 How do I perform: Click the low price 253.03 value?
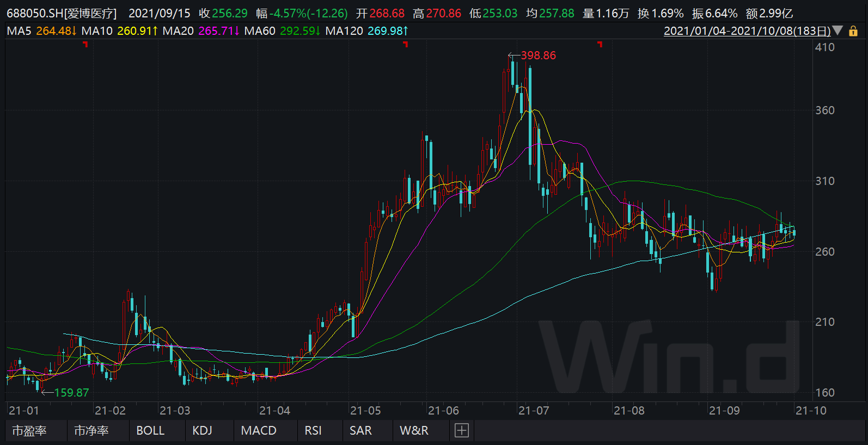tap(500, 14)
